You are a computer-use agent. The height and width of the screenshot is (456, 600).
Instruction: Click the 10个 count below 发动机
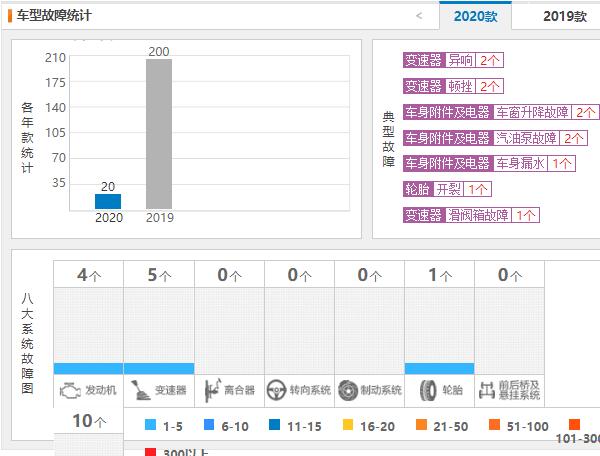point(89,421)
